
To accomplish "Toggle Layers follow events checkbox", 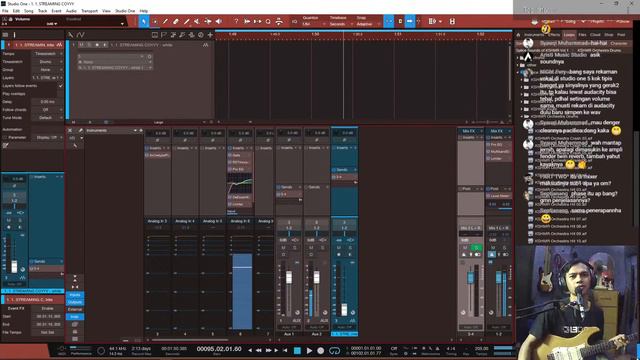I will (61, 86).
